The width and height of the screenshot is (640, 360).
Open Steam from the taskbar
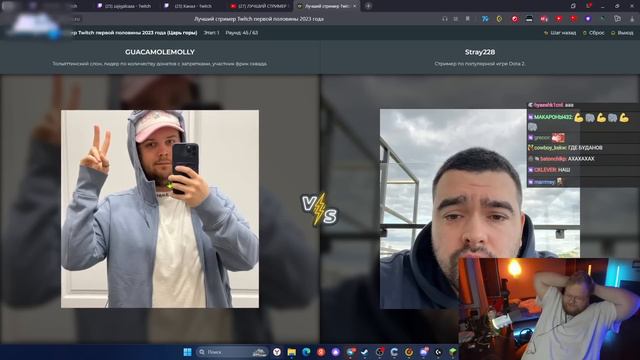coord(364,352)
